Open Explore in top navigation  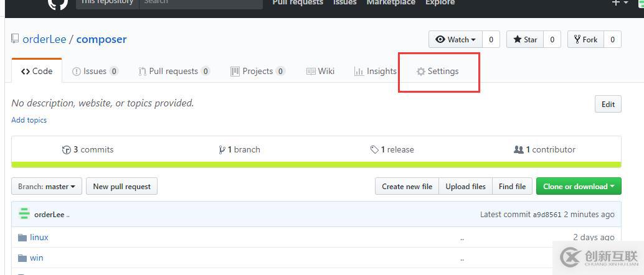coord(440,2)
